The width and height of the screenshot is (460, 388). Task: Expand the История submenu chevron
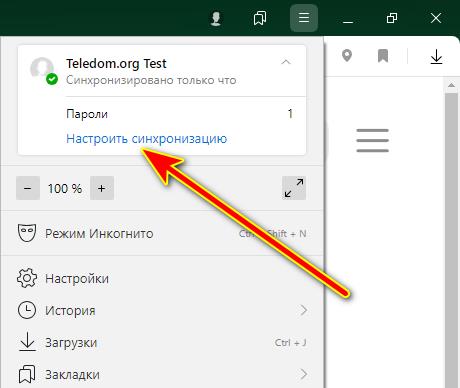pos(303,310)
